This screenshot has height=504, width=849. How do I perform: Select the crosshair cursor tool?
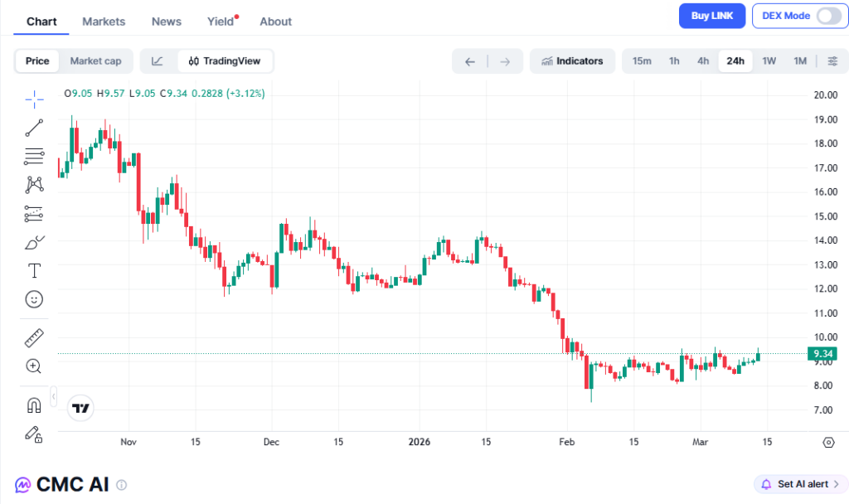(34, 99)
